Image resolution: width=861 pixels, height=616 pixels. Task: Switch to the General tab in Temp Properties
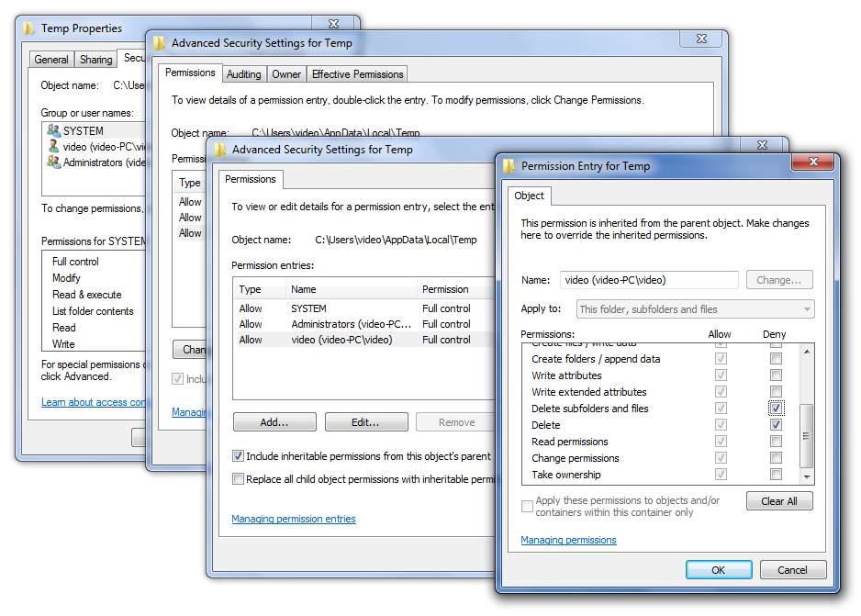(x=51, y=60)
